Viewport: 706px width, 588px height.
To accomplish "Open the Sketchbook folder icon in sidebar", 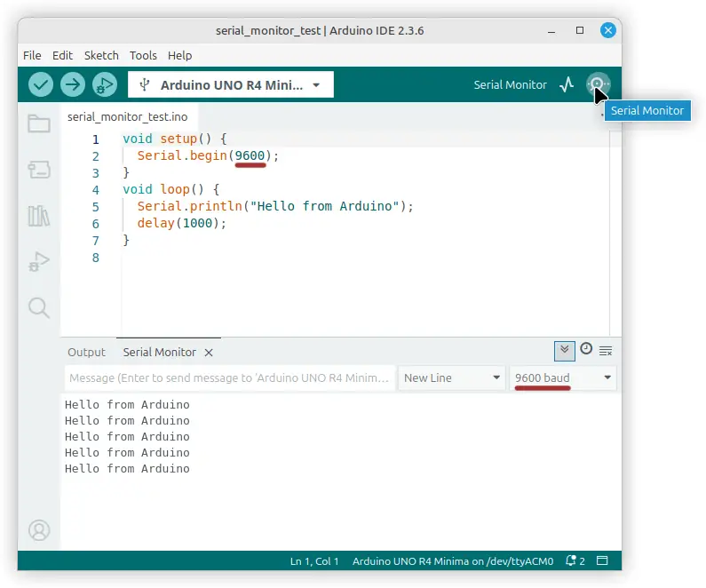I will tap(39, 123).
